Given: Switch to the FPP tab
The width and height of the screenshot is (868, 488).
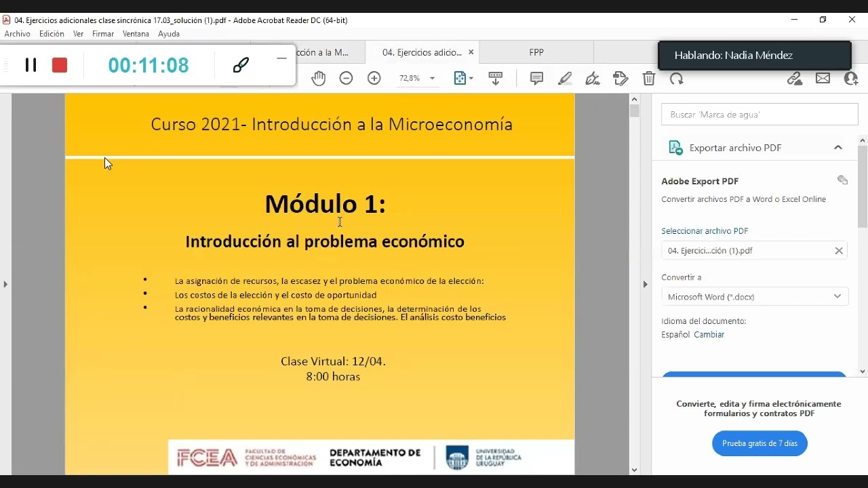Looking at the screenshot, I should pos(536,52).
